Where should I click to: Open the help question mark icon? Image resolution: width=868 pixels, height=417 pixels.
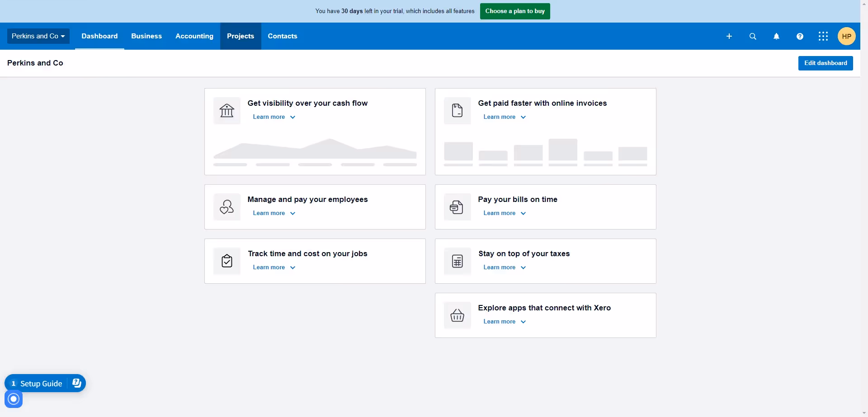click(x=800, y=36)
